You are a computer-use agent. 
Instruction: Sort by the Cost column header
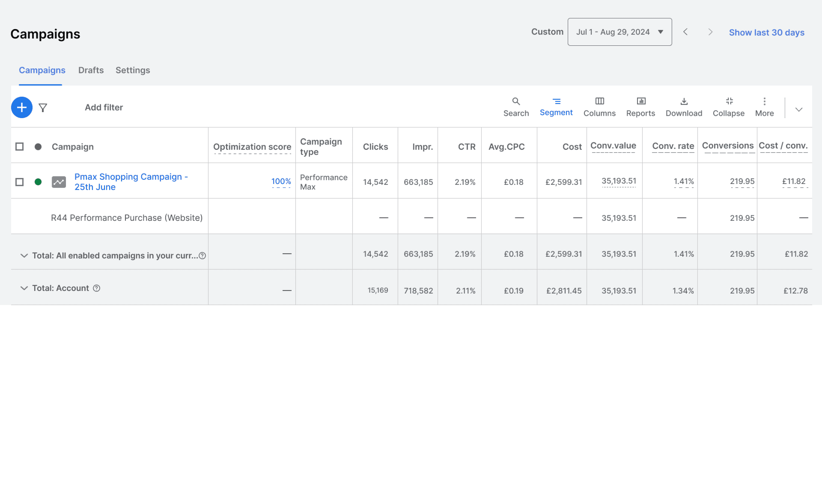tap(572, 147)
